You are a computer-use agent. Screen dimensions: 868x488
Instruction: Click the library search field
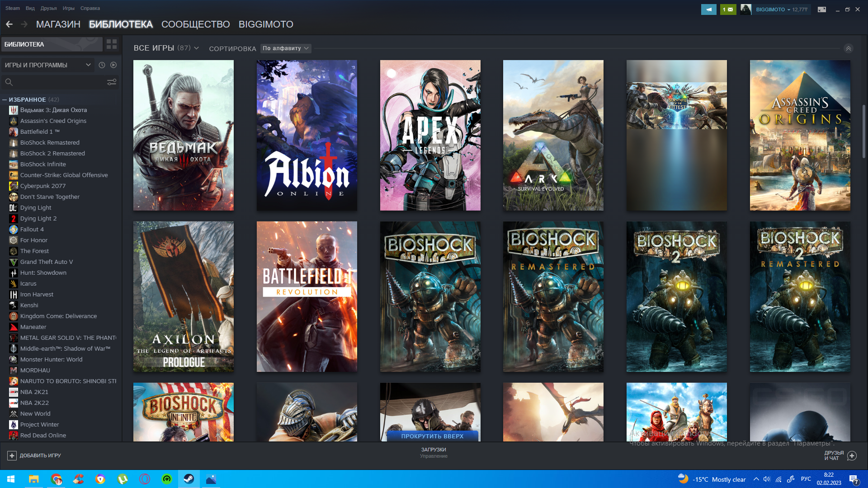click(54, 82)
